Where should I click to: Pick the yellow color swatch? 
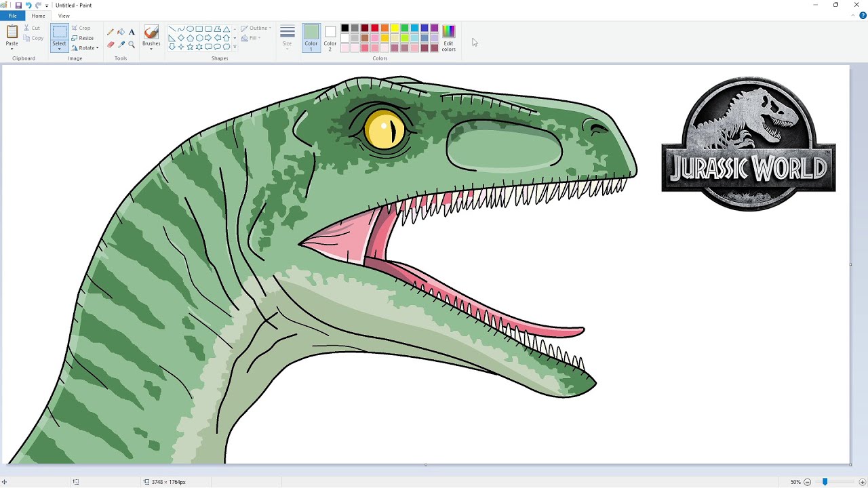395,28
